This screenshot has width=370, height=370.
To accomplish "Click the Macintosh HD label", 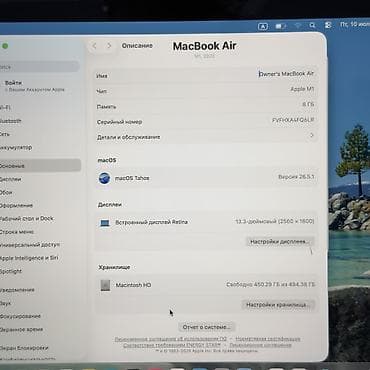I will point(133,285).
